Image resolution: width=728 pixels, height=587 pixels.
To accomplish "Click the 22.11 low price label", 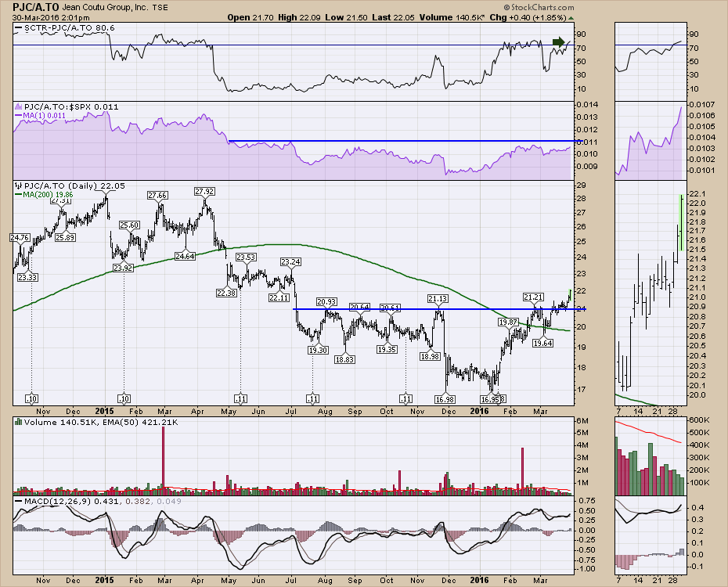I will coord(279,297).
